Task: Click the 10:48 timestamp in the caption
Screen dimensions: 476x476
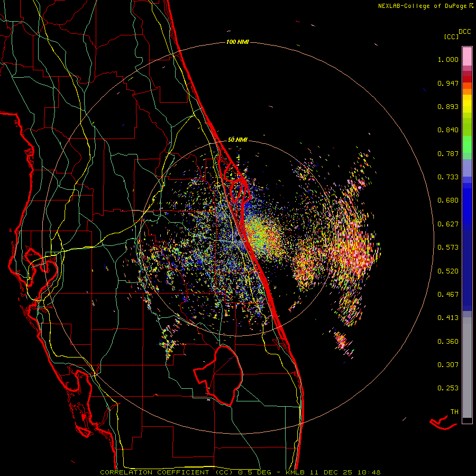Action: click(x=369, y=472)
